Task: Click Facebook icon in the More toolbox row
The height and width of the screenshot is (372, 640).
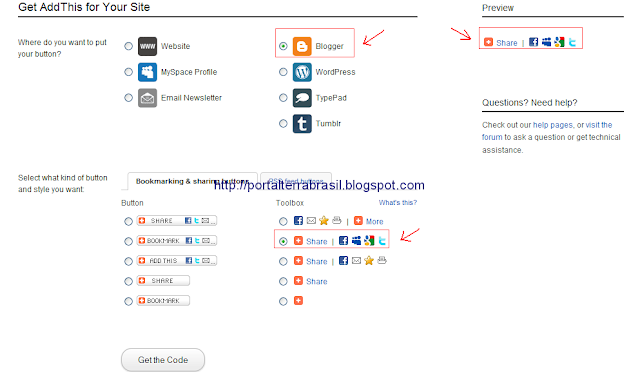Action: 298,221
